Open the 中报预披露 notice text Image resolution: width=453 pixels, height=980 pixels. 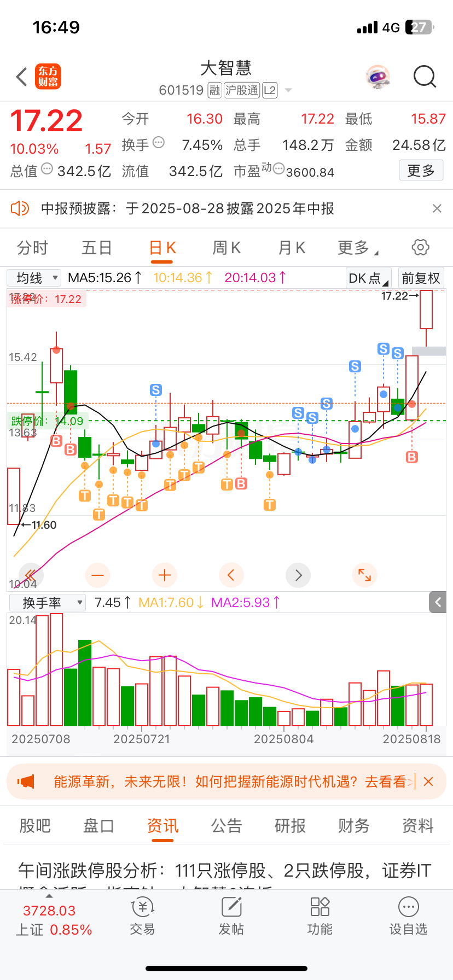[x=187, y=208]
